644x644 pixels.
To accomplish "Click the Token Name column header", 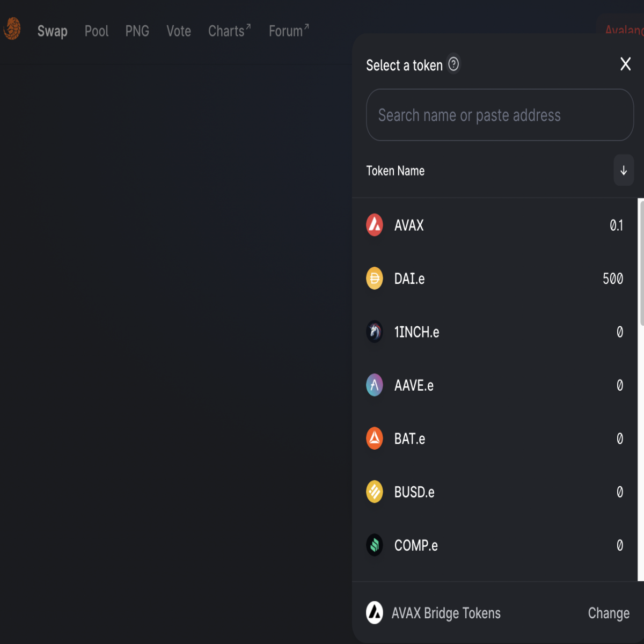I will 396,171.
